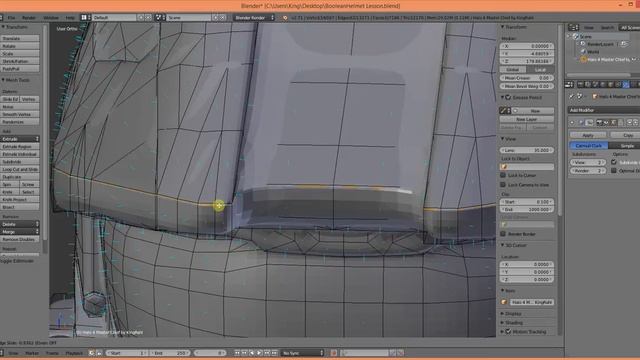Image resolution: width=640 pixels, height=360 pixels.
Task: Open the Extrude dropdown in Mesh Tools
Action: (x=20, y=139)
